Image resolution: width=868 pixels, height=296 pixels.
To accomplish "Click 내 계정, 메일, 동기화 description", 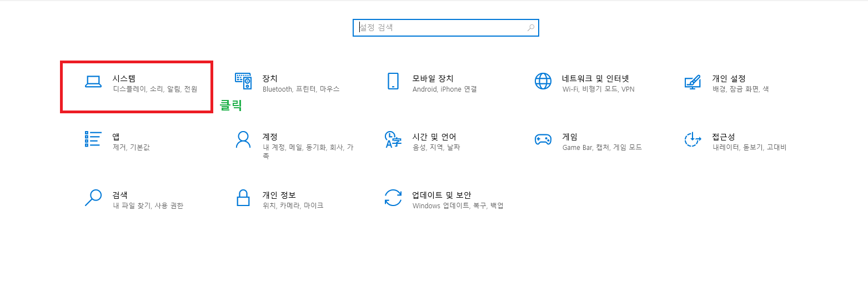I will pos(308,152).
